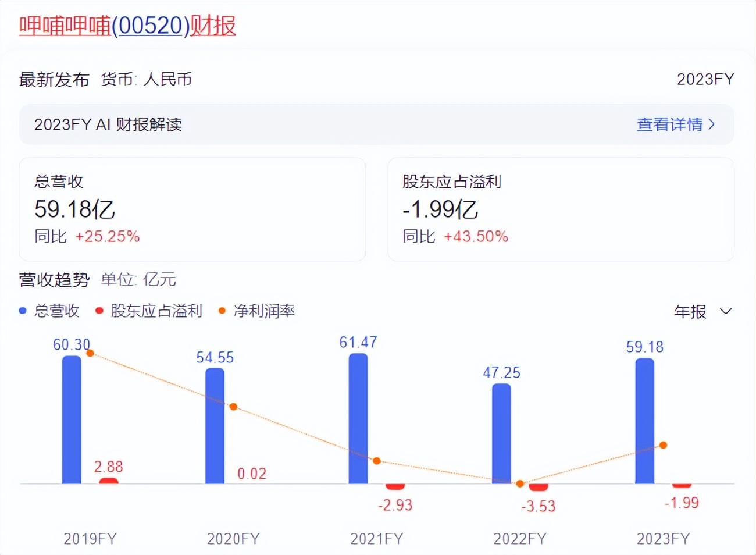Viewport: 756px width, 555px height.
Task: Open the 年报 dropdown arrow
Action: tap(725, 311)
